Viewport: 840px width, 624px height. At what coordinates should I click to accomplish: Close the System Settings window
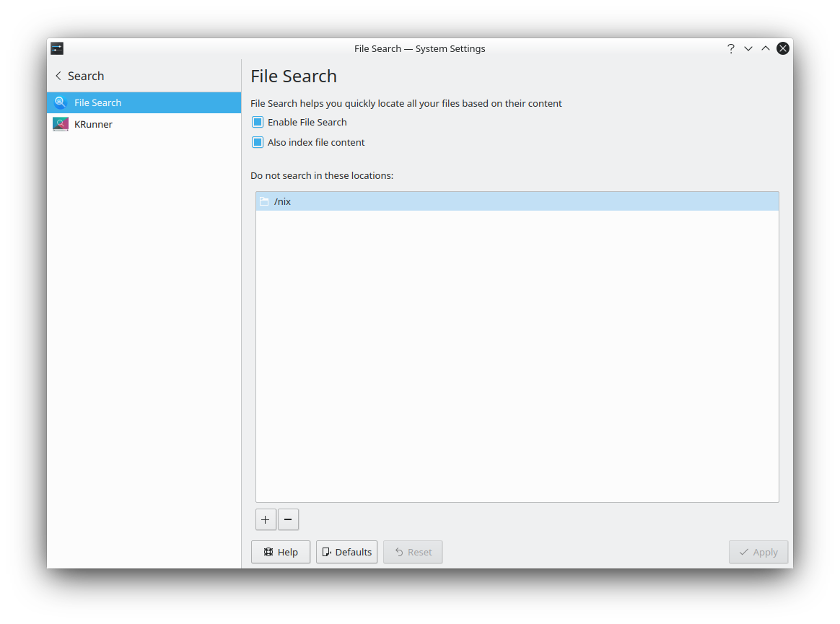(783, 49)
